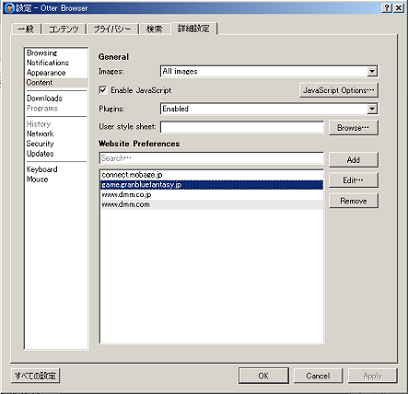This screenshot has width=408, height=394.
Task: Select the 詳細設定 tab
Action: click(194, 28)
